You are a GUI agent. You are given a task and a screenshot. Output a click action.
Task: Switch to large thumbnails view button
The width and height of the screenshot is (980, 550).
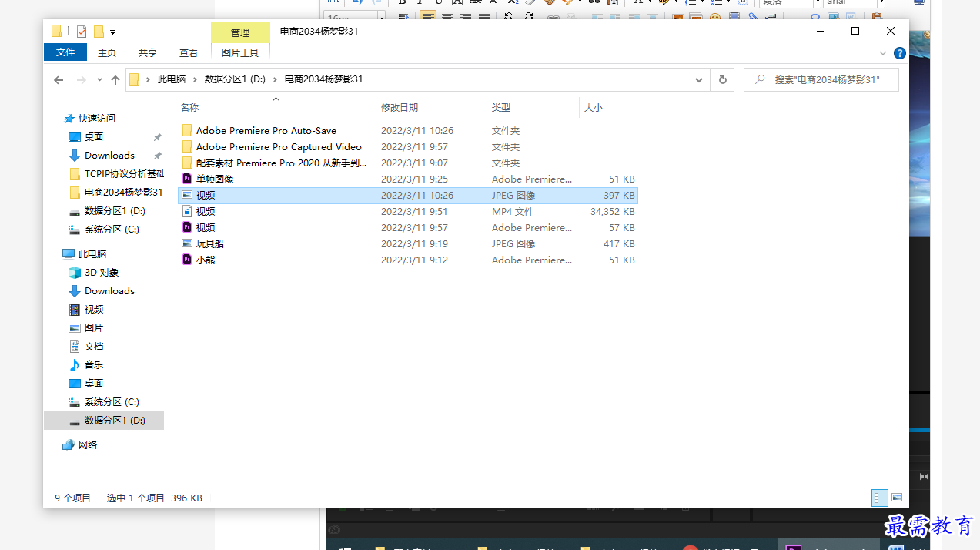point(897,498)
